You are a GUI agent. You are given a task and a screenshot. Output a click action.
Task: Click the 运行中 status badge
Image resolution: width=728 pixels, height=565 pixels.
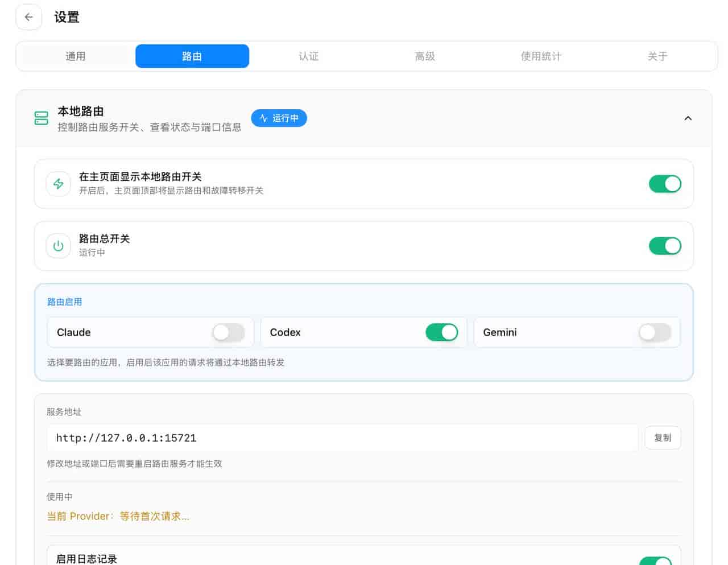coord(279,118)
